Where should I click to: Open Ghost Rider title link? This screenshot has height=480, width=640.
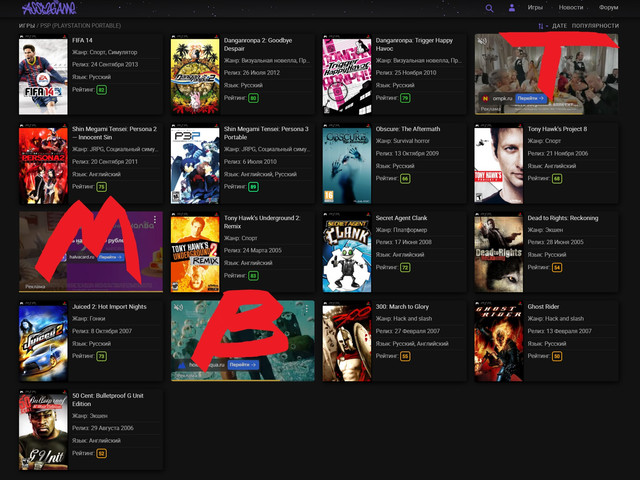(x=543, y=307)
